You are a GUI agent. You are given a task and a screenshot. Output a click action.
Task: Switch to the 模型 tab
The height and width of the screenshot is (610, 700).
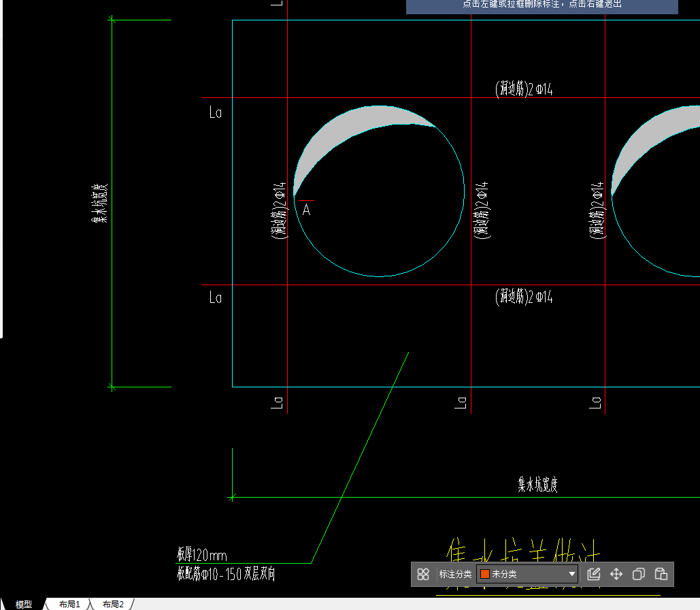(x=24, y=604)
